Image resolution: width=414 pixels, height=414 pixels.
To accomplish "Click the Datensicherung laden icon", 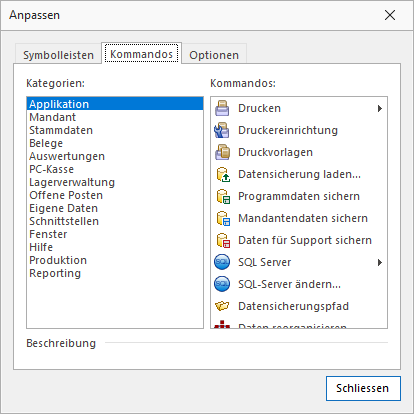I will (223, 174).
